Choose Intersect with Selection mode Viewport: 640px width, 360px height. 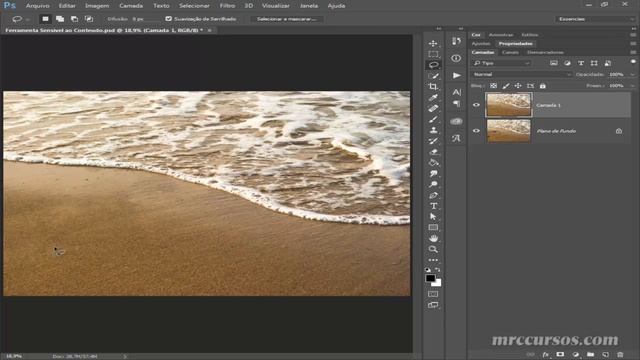[x=89, y=19]
